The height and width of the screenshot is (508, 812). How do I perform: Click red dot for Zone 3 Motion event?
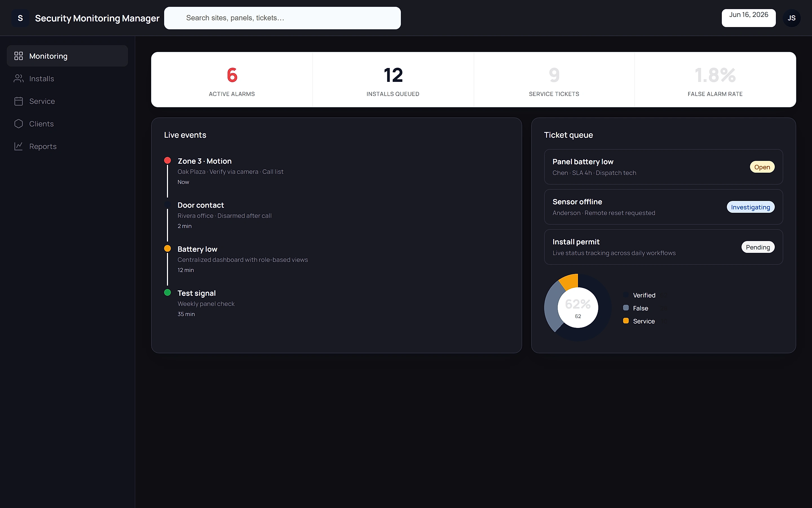pos(167,160)
